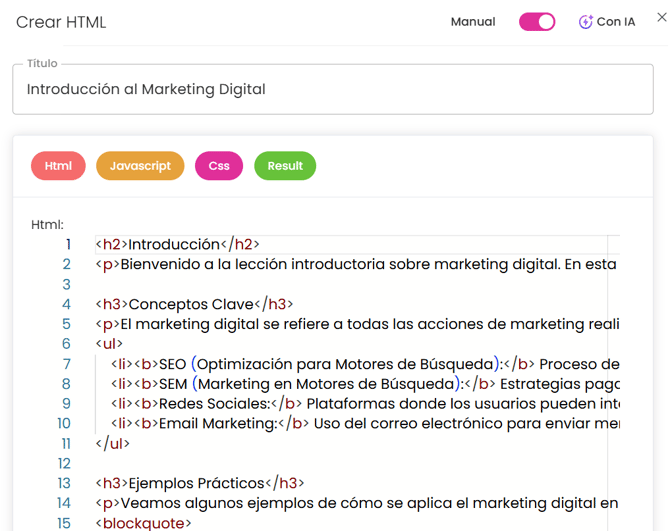Click the blockquote tag on line 15
The image size is (670, 531).
pos(143,523)
